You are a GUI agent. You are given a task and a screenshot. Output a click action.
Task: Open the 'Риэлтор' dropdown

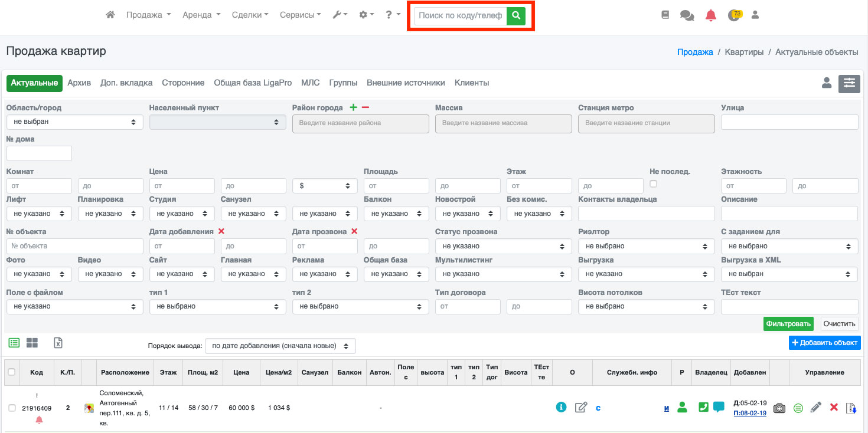[646, 246]
